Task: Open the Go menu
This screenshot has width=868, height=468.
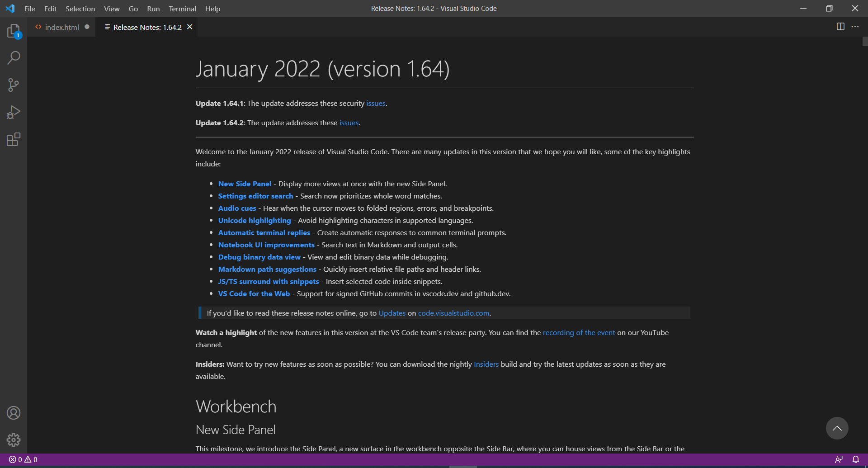Action: coord(133,9)
